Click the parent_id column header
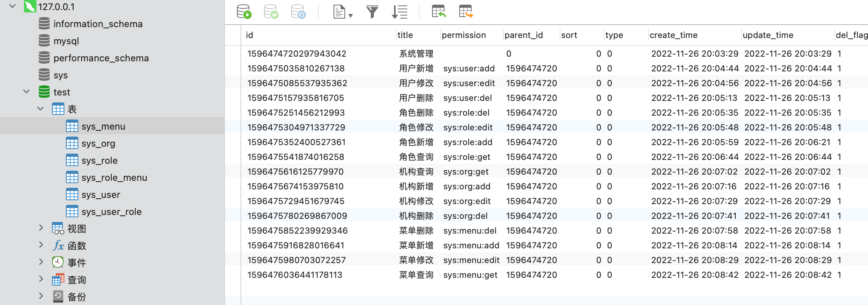 [524, 35]
